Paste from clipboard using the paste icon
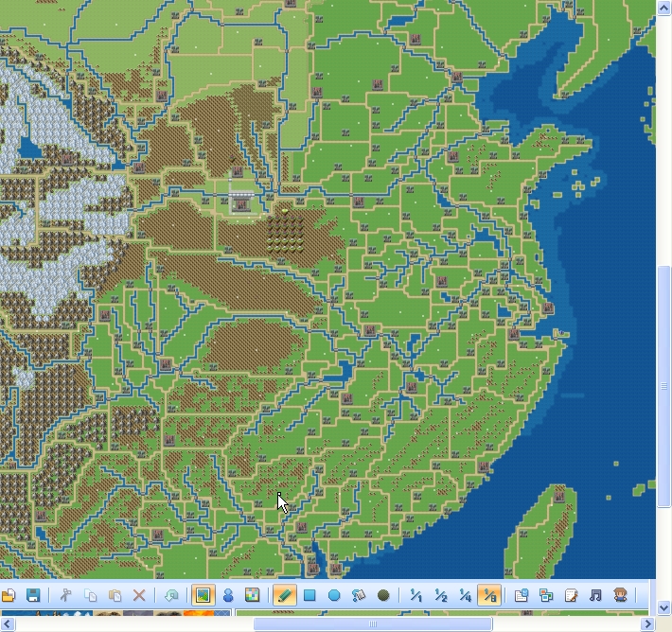The width and height of the screenshot is (672, 632). point(115,595)
